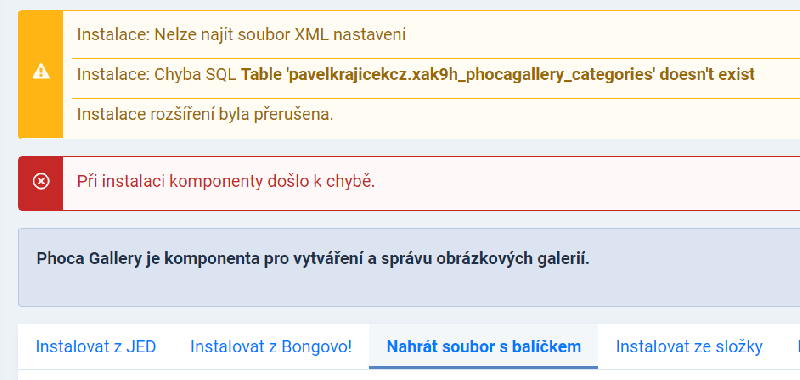Screen dimensions: 800x380
Task: Click the red error circle-x icon
Action: pos(41,182)
